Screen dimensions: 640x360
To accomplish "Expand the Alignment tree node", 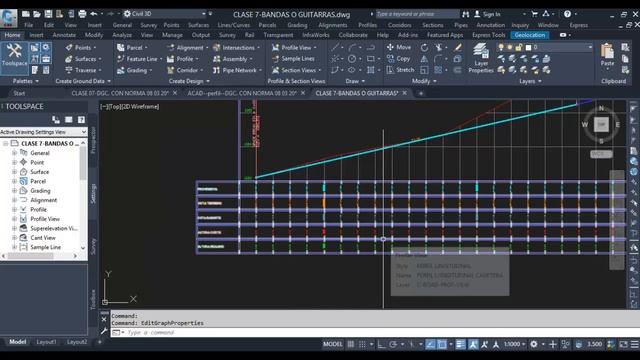I will (14, 200).
